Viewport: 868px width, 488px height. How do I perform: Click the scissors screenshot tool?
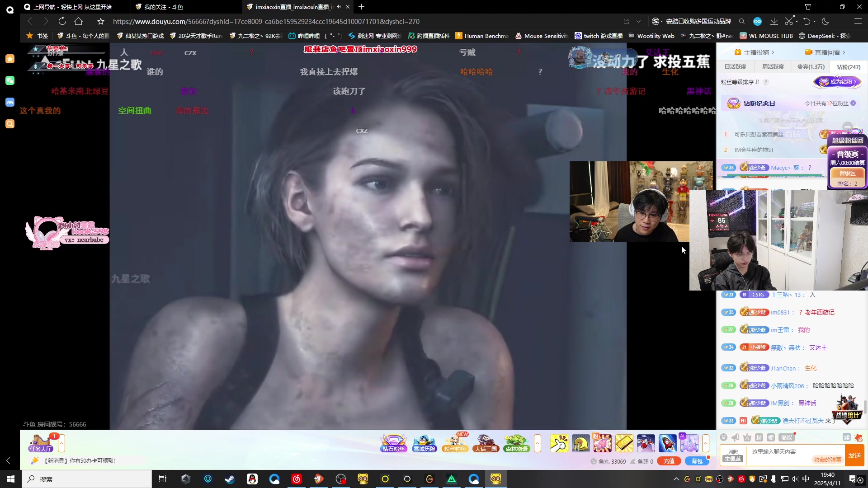point(788,21)
